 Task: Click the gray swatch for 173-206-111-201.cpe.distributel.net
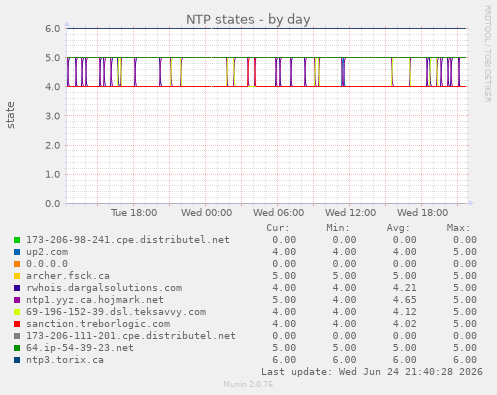17,336
